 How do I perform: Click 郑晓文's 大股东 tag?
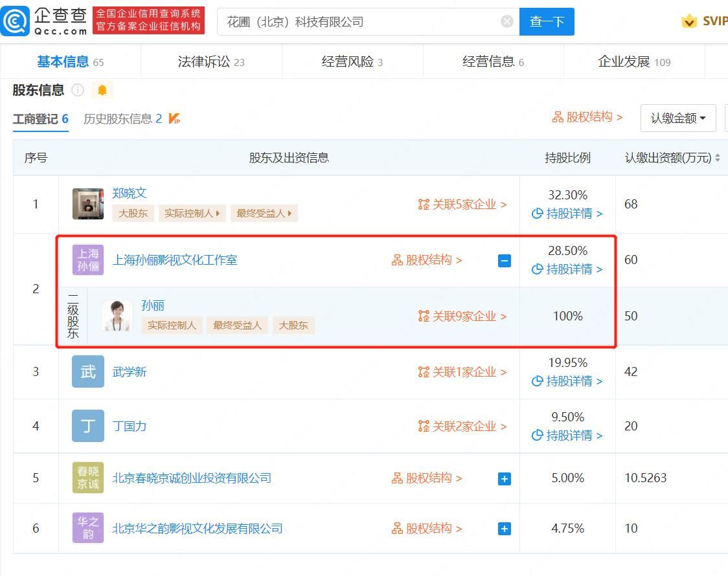(x=133, y=214)
